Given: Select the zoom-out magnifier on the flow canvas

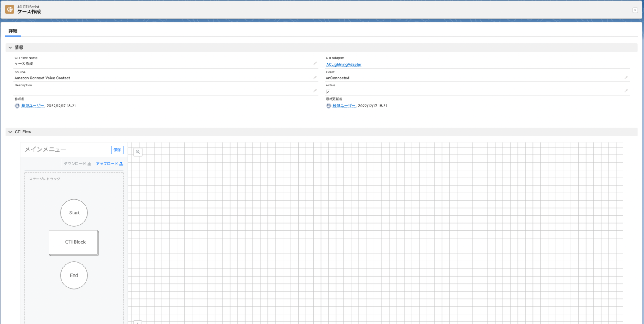Looking at the screenshot, I should pyautogui.click(x=138, y=152).
